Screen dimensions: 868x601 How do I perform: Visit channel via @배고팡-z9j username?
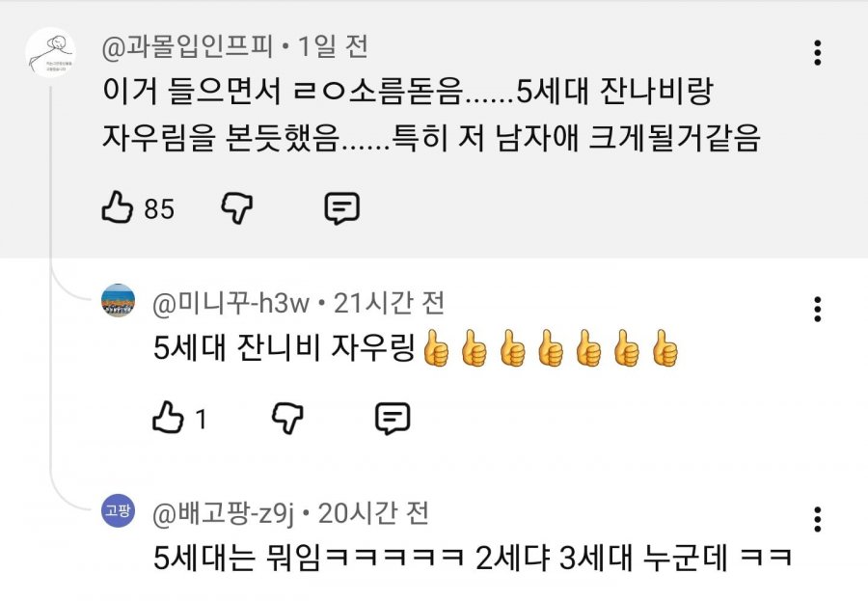(223, 513)
